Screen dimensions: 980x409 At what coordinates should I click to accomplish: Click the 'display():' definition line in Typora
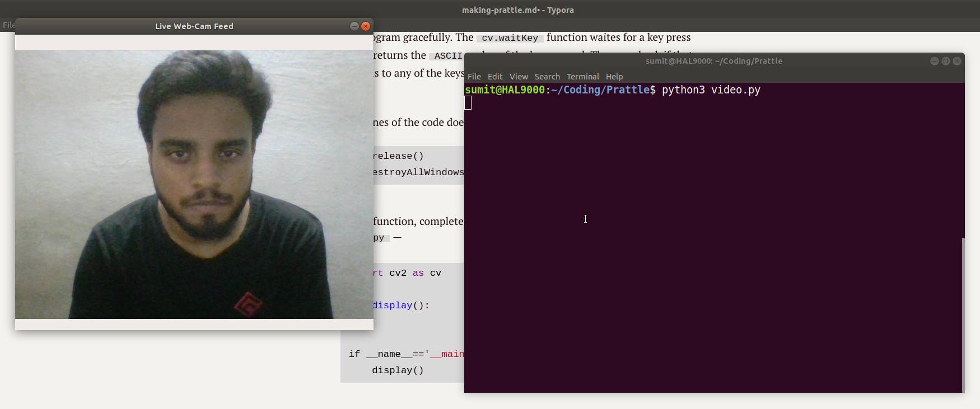402,305
